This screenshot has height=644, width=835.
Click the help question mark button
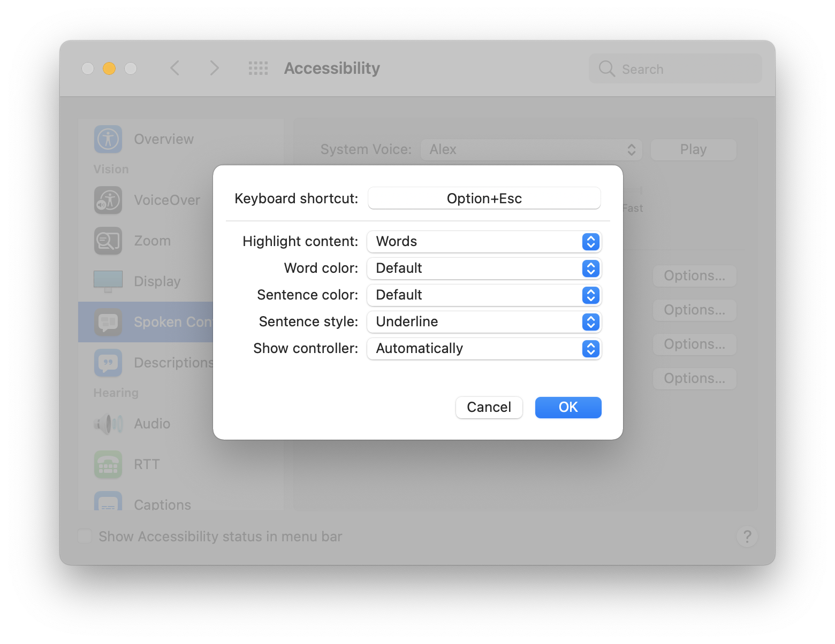(747, 536)
